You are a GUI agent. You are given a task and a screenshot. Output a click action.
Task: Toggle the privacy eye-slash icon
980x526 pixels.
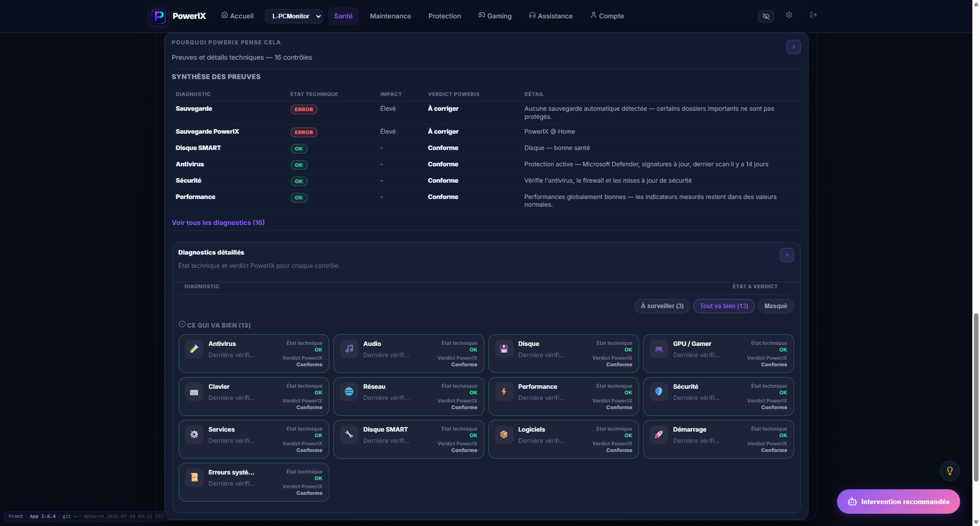[766, 16]
